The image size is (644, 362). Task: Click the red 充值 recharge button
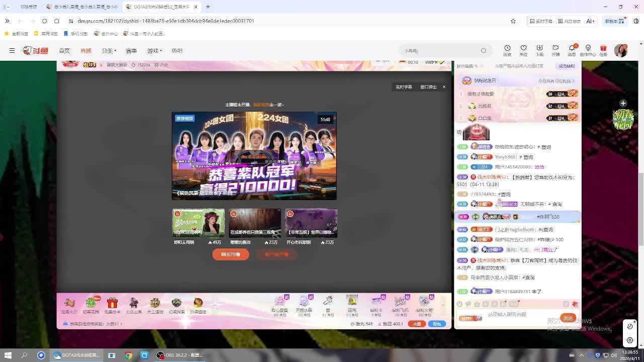click(x=417, y=324)
